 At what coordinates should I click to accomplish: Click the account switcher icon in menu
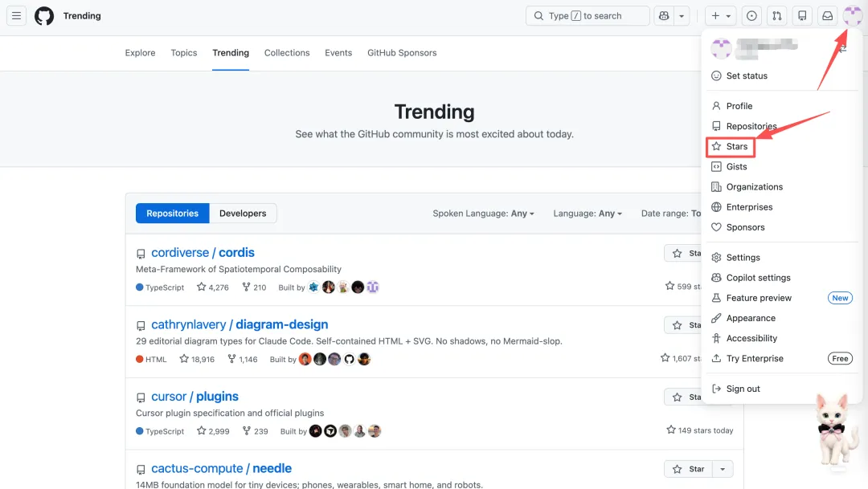tap(842, 49)
